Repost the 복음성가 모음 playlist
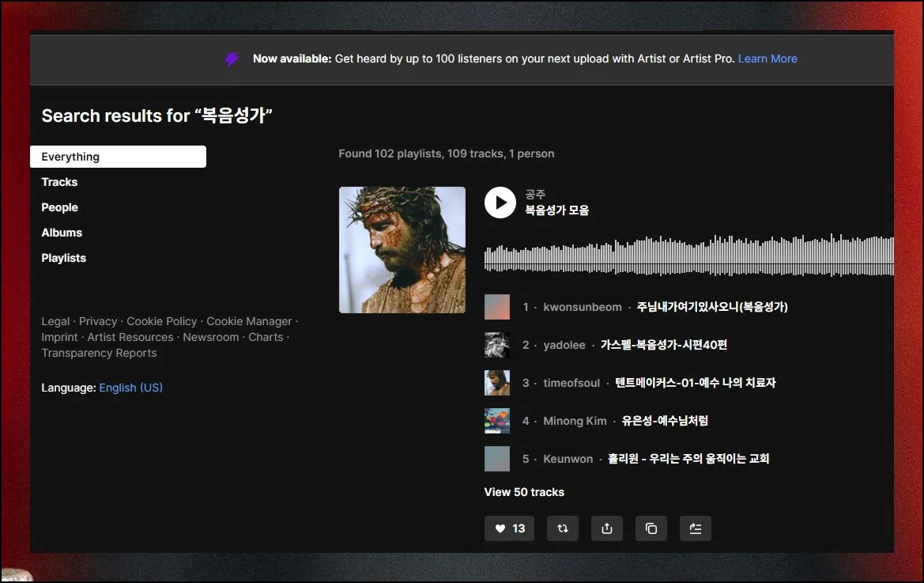 click(x=563, y=528)
